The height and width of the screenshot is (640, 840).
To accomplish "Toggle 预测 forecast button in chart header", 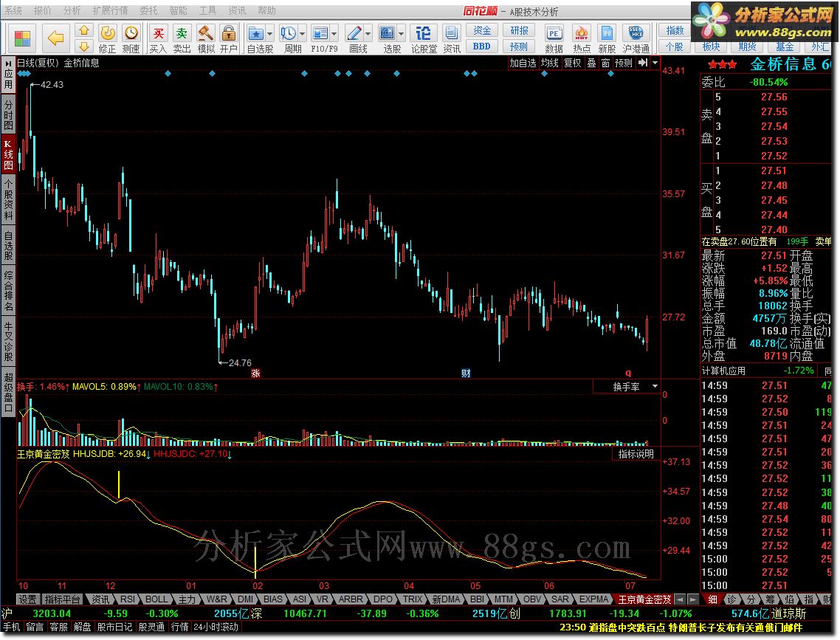I will tap(624, 63).
